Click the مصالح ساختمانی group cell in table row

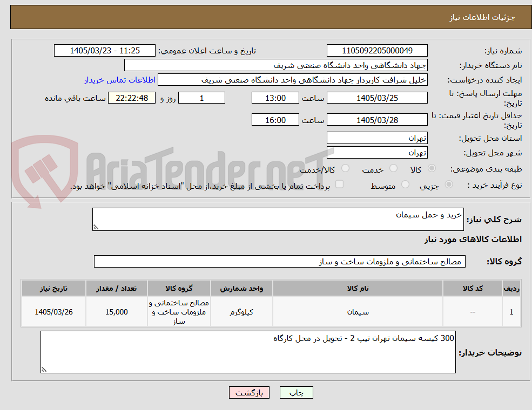pyautogui.click(x=179, y=312)
